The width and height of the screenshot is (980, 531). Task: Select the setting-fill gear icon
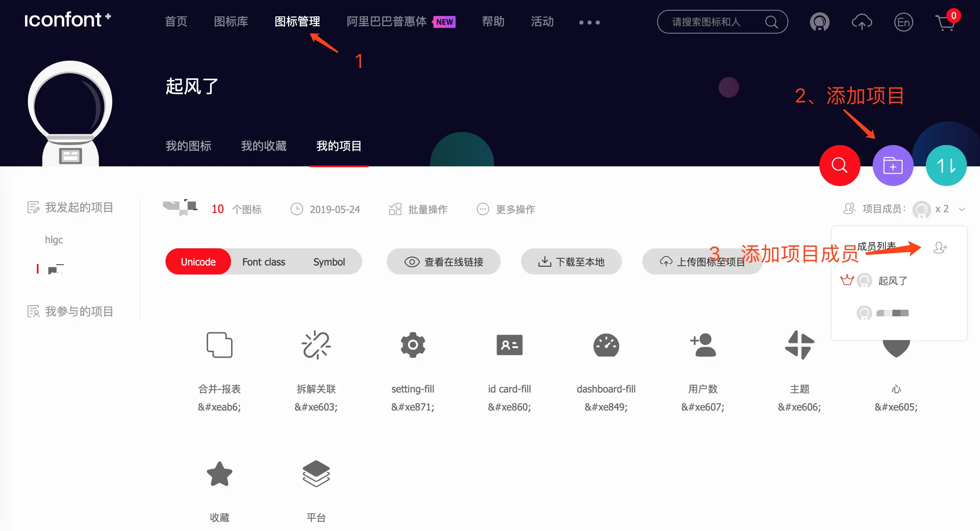coord(413,345)
